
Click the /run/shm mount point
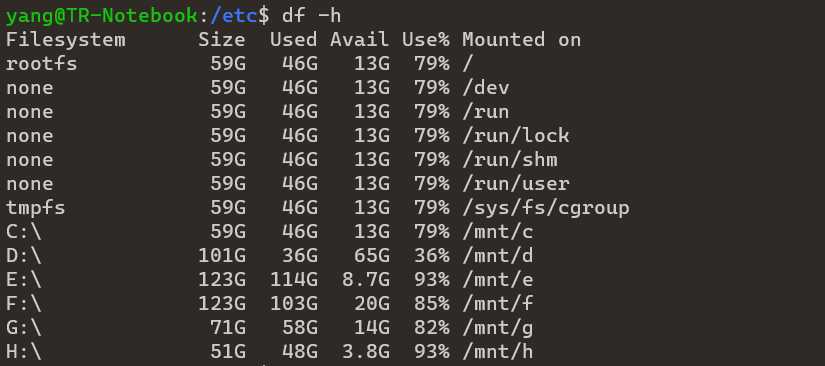tap(510, 160)
